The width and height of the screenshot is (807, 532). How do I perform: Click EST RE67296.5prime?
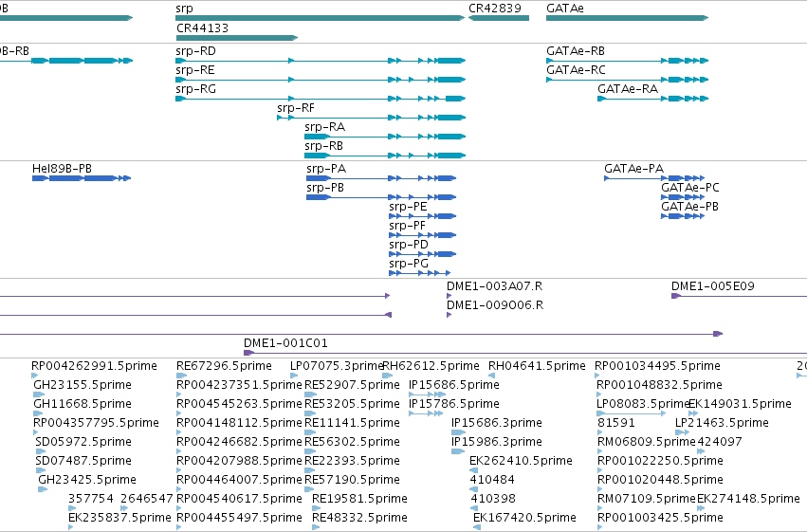pyautogui.click(x=181, y=376)
